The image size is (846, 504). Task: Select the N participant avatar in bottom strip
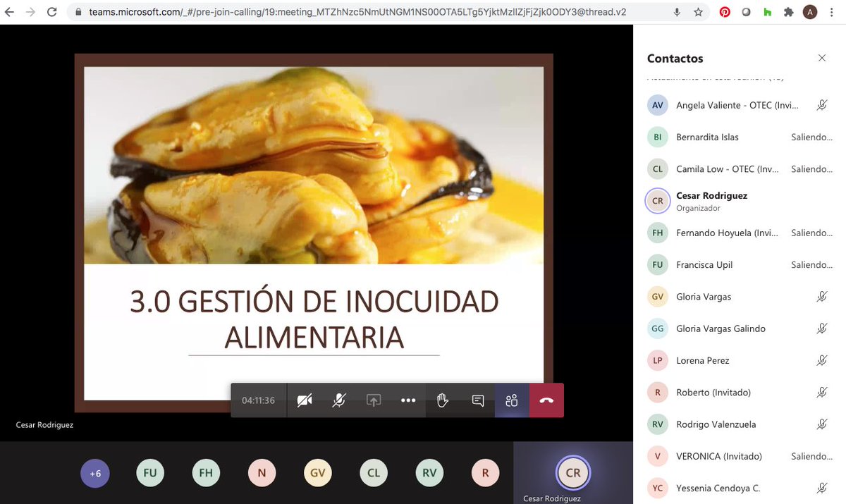click(x=262, y=473)
